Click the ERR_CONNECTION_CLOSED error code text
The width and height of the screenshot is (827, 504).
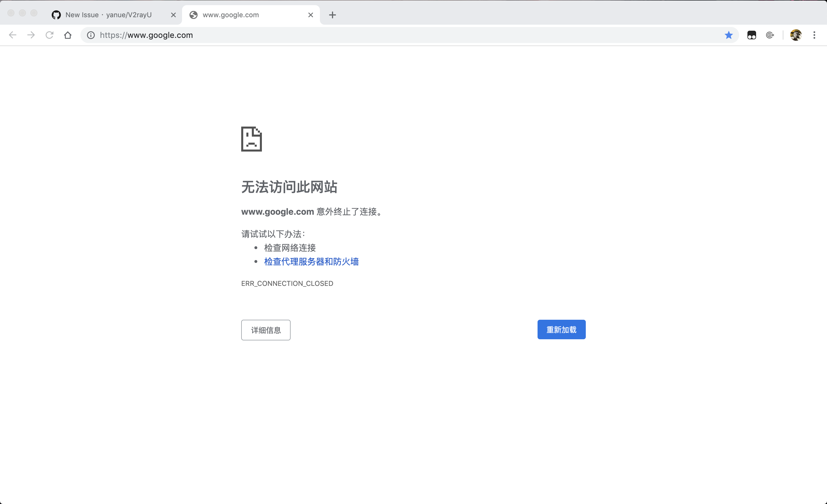click(x=287, y=284)
